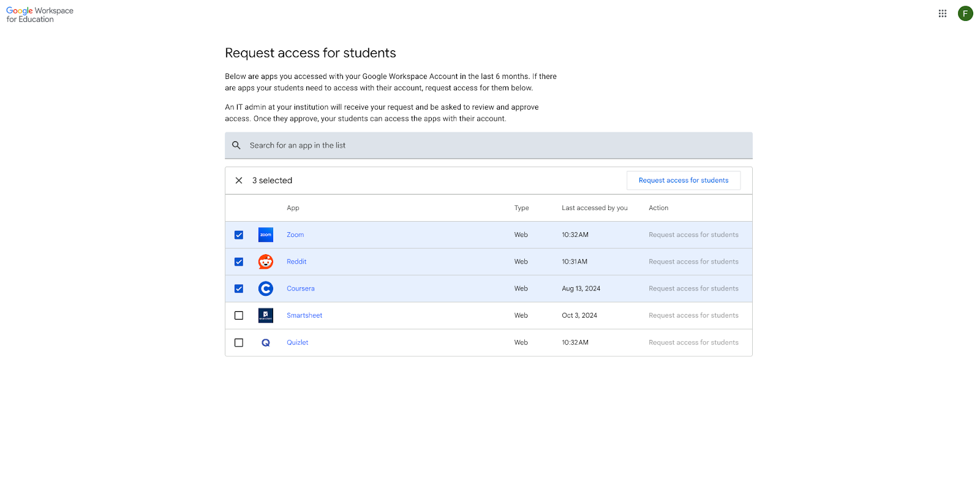Image resolution: width=980 pixels, height=504 pixels.
Task: Open the account avatar labeled F
Action: click(965, 13)
